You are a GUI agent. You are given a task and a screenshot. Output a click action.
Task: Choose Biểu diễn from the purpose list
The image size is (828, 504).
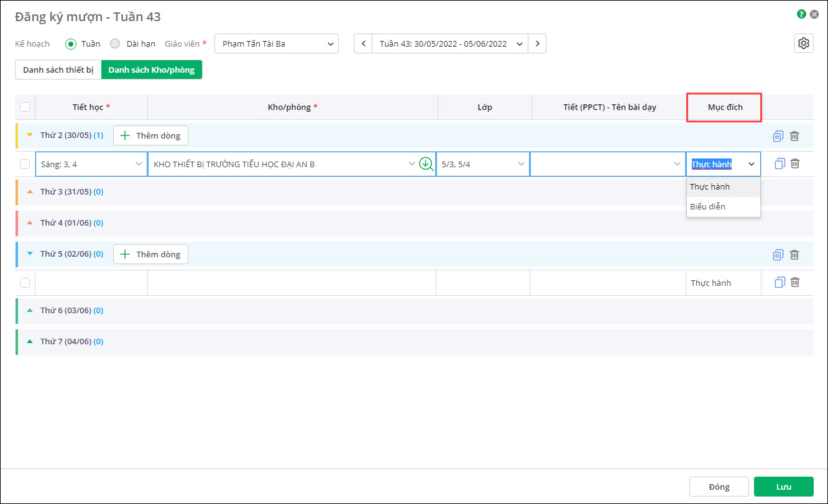(707, 206)
